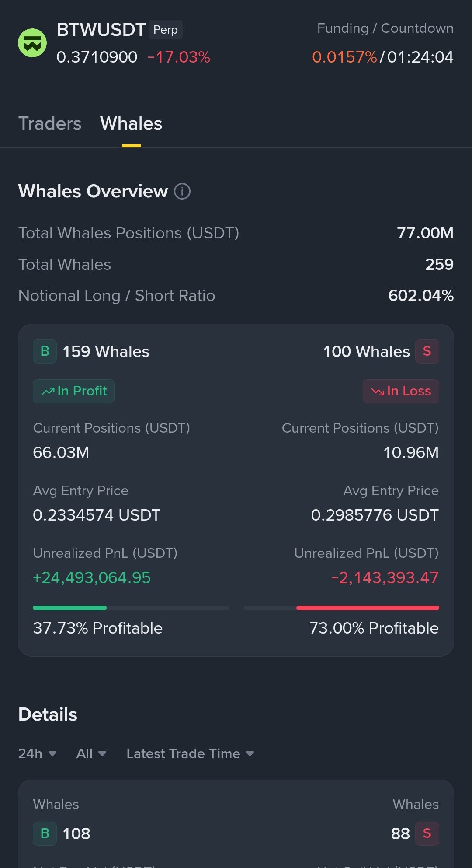The height and width of the screenshot is (868, 472).
Task: Tap the long Unrealized PnL +24,493,064.95 value
Action: click(92, 577)
